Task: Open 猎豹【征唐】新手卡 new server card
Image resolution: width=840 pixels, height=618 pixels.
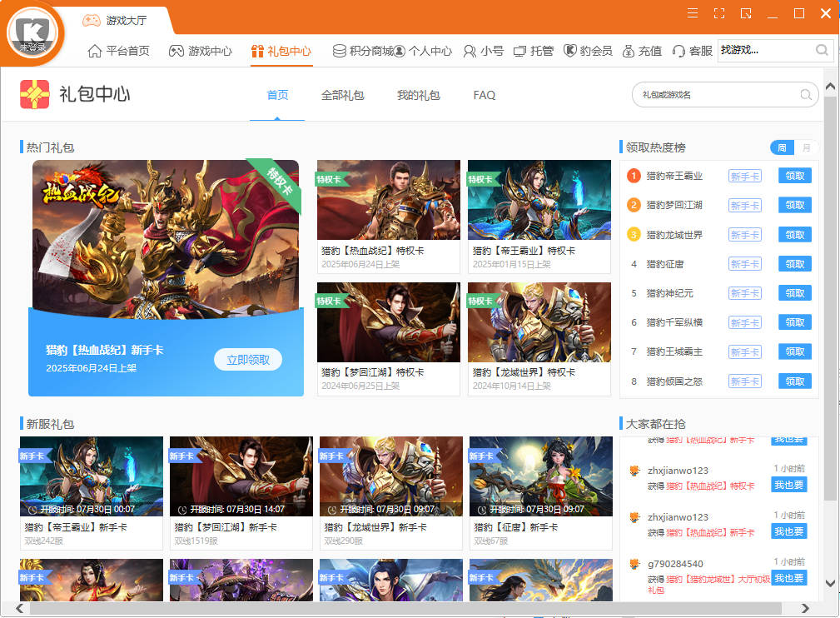Action: click(x=540, y=493)
